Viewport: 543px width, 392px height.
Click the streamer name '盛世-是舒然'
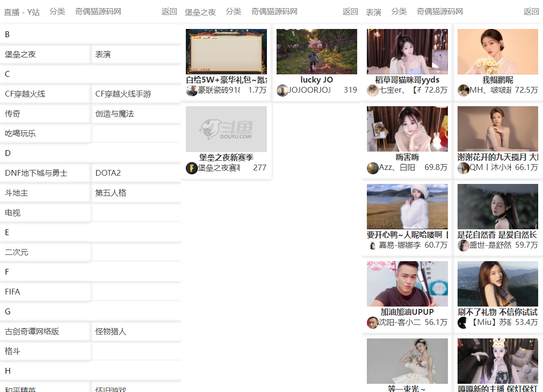[x=491, y=245]
